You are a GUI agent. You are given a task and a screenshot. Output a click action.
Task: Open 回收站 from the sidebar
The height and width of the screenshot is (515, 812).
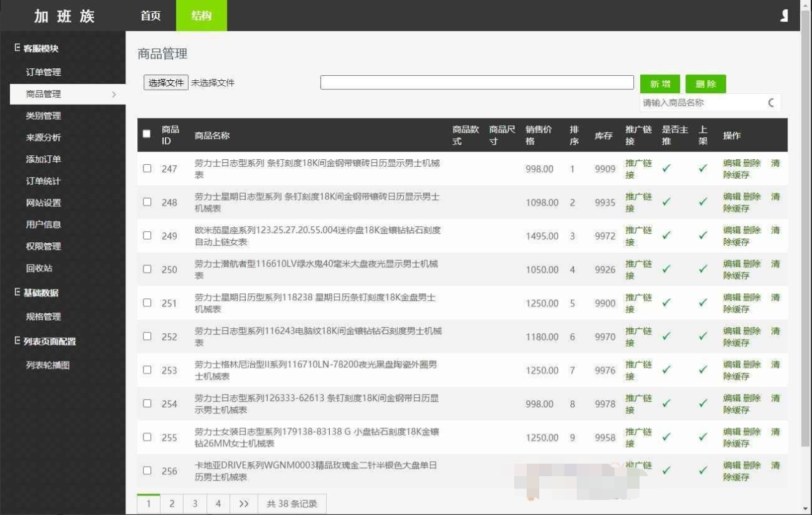pyautogui.click(x=40, y=268)
